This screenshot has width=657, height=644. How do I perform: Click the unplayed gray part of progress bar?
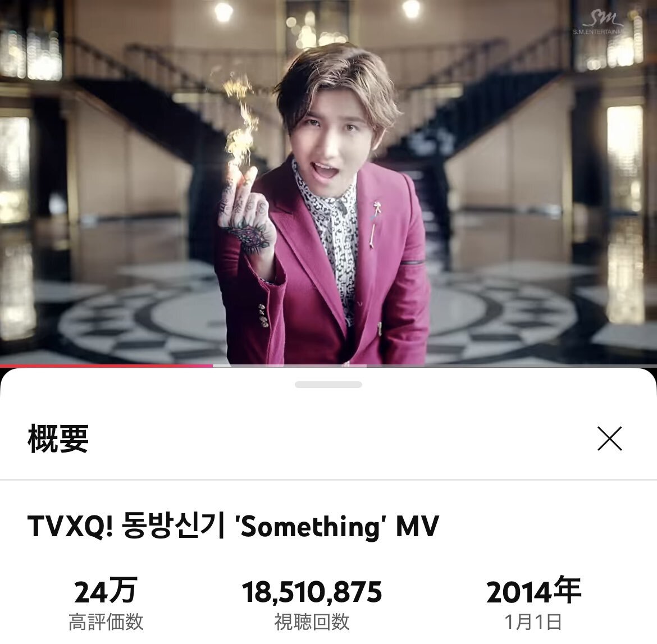511,366
